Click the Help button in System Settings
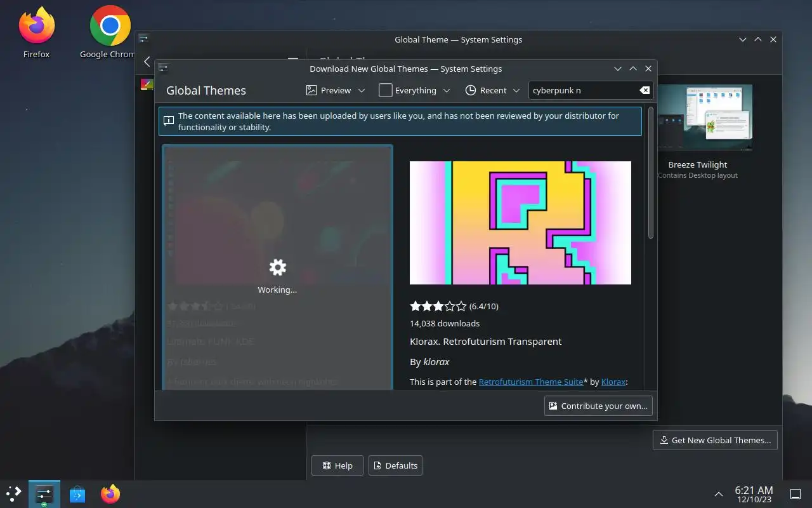Screen dimensions: 812x508 tap(337, 465)
